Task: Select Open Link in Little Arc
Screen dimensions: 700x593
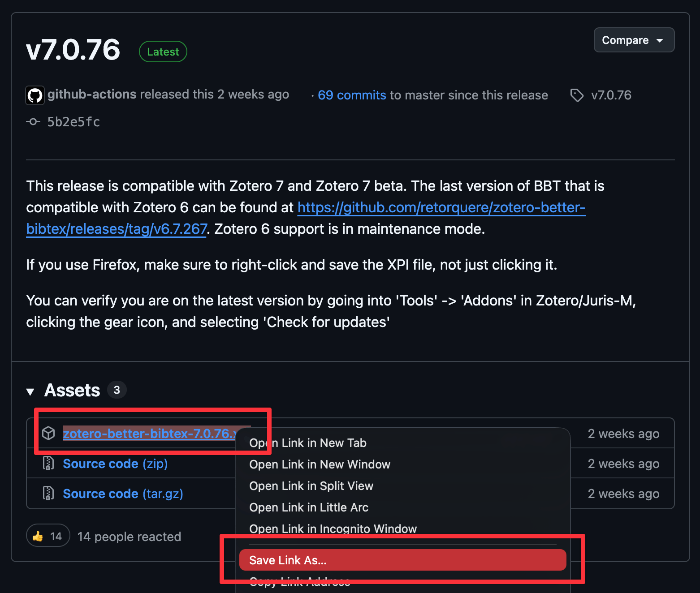Action: click(309, 507)
